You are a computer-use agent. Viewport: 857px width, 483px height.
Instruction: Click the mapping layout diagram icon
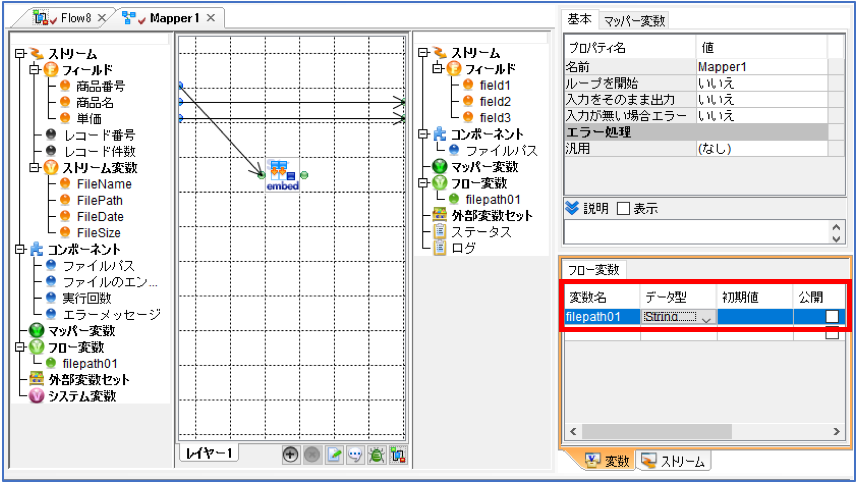[398, 455]
